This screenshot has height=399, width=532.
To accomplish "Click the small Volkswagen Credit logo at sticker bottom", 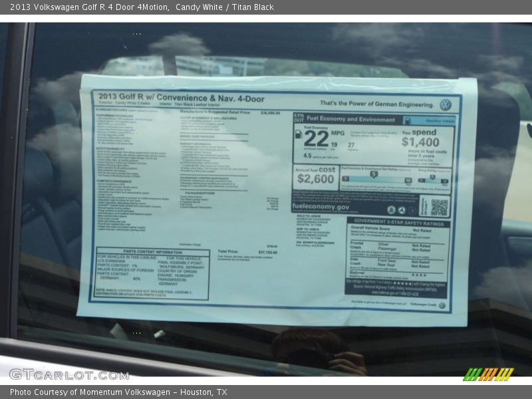I will 442,305.
